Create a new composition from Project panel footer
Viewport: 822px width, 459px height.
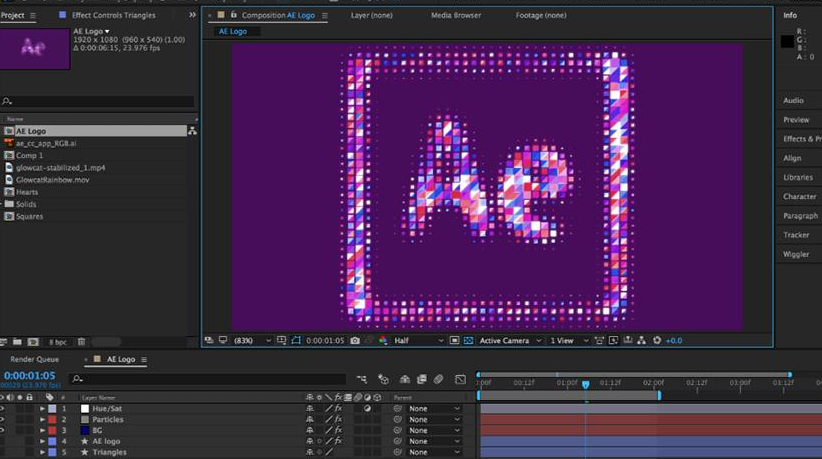coord(33,342)
